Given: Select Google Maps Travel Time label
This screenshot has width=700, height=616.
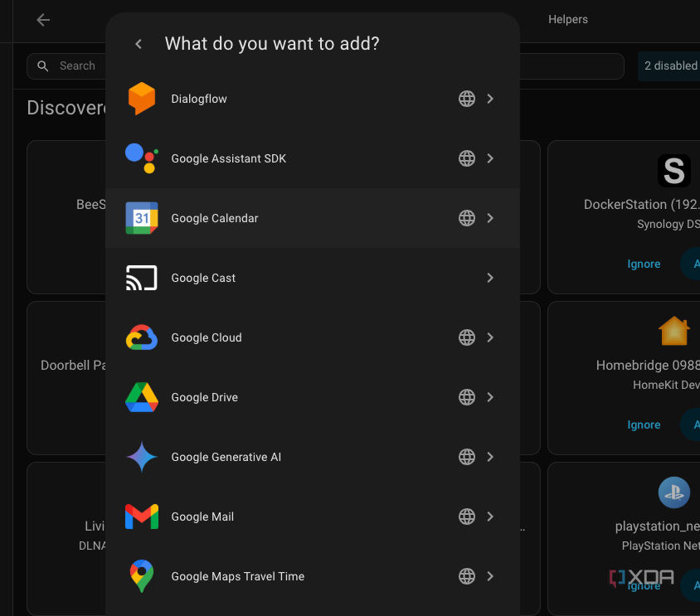Looking at the screenshot, I should pos(237,576).
